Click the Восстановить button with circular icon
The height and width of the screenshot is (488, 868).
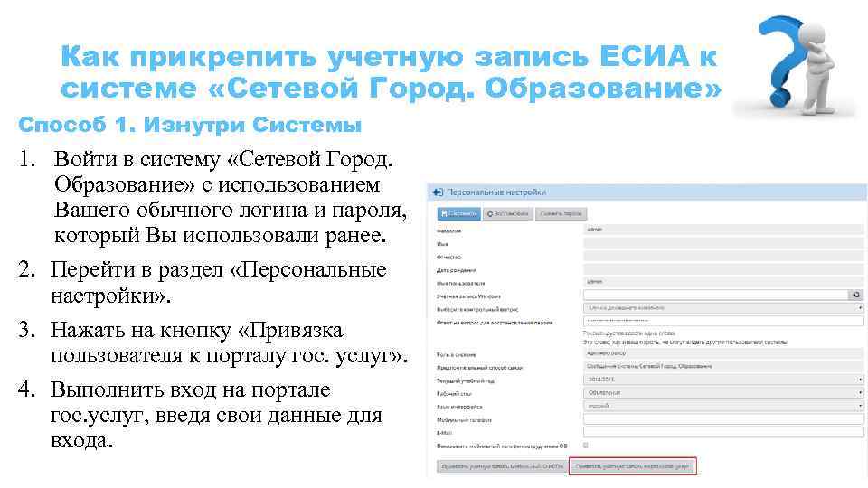[x=507, y=213]
